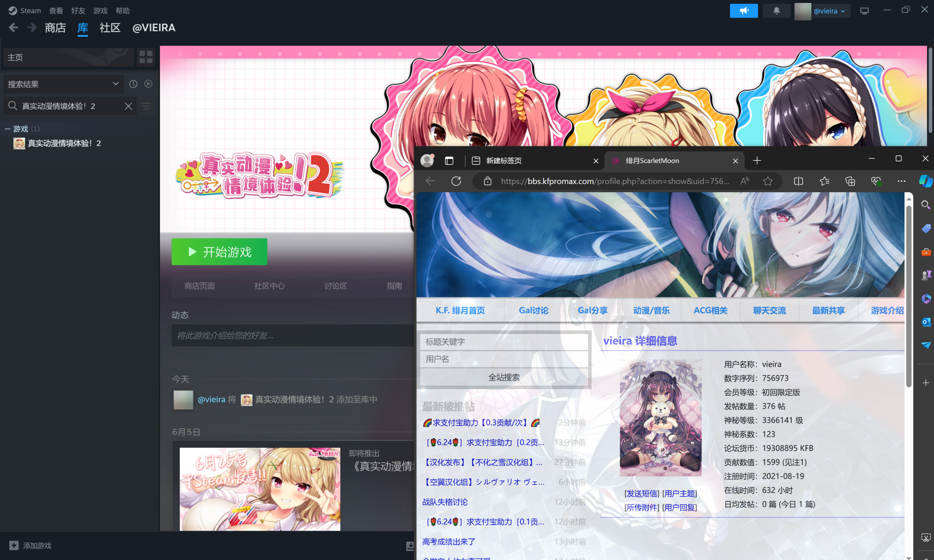934x560 pixels.
Task: Toggle ready-to-play filter icon
Action: (148, 84)
